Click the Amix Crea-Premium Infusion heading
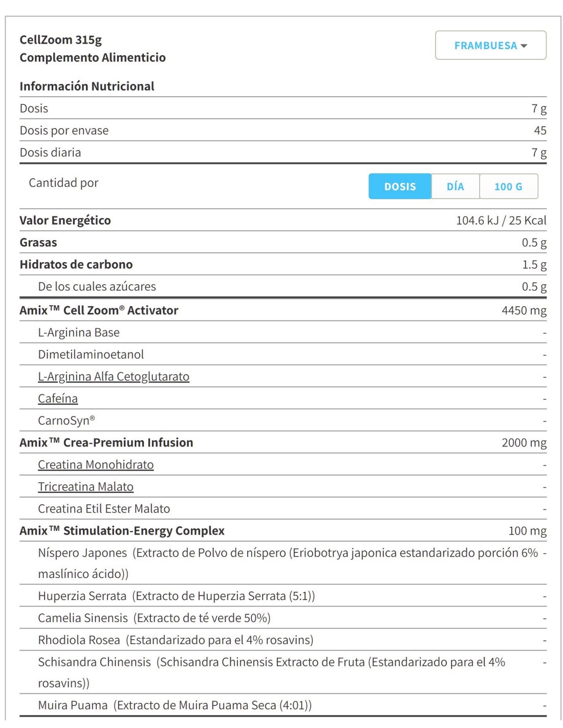The width and height of the screenshot is (563, 728). [106, 442]
